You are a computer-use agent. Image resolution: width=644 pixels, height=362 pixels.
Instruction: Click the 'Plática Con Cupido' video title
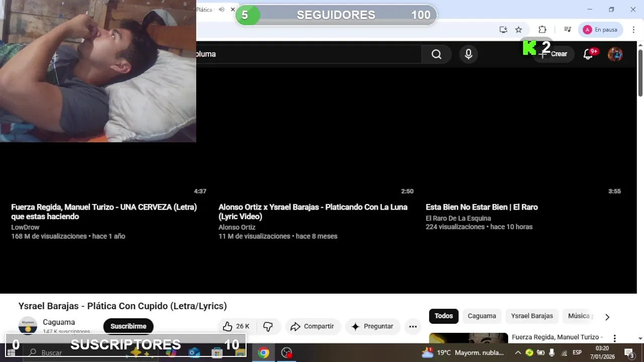pyautogui.click(x=123, y=306)
